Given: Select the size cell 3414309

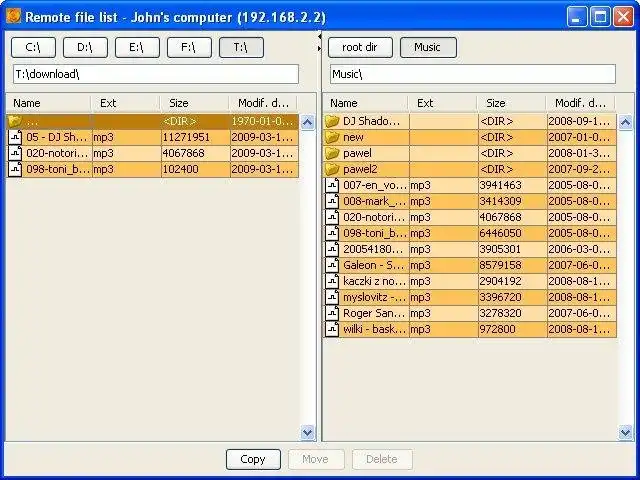Looking at the screenshot, I should [512, 201].
